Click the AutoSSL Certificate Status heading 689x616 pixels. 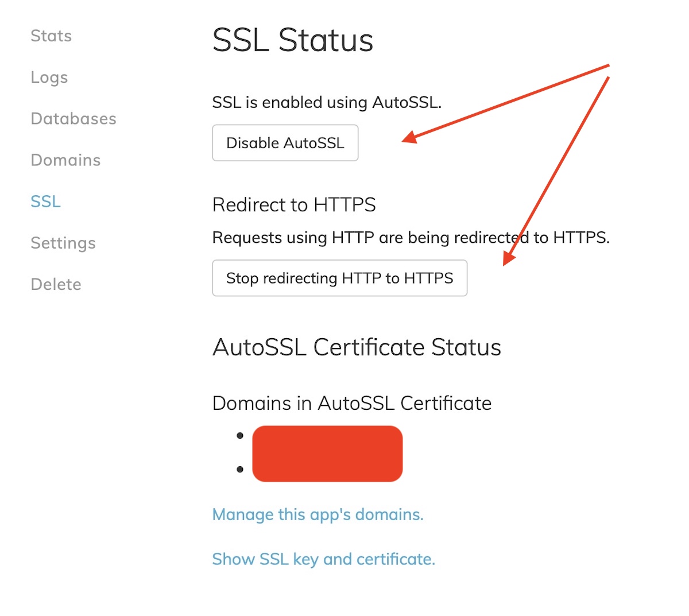pos(357,347)
